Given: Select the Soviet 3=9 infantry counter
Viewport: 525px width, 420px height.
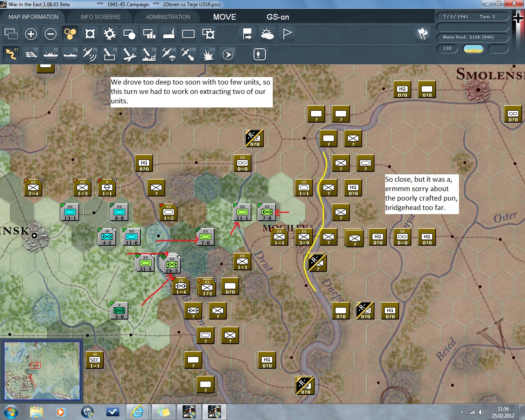Looking at the screenshot, I should 304,237.
